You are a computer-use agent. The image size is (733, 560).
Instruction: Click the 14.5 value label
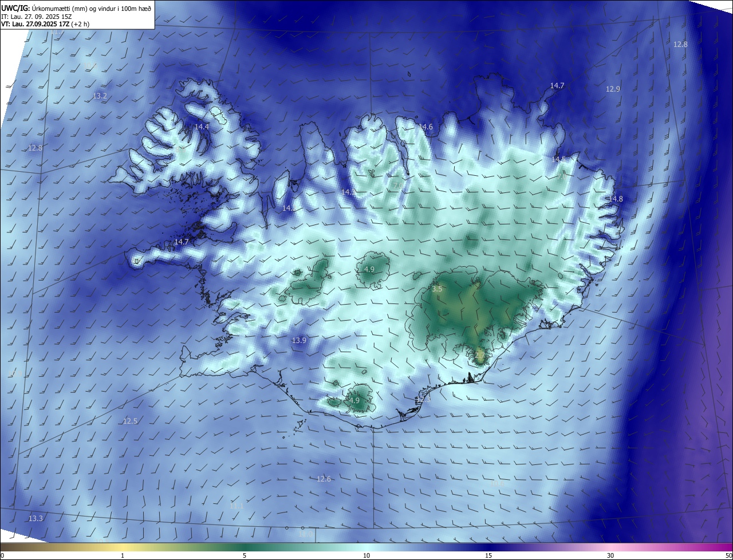(558, 159)
